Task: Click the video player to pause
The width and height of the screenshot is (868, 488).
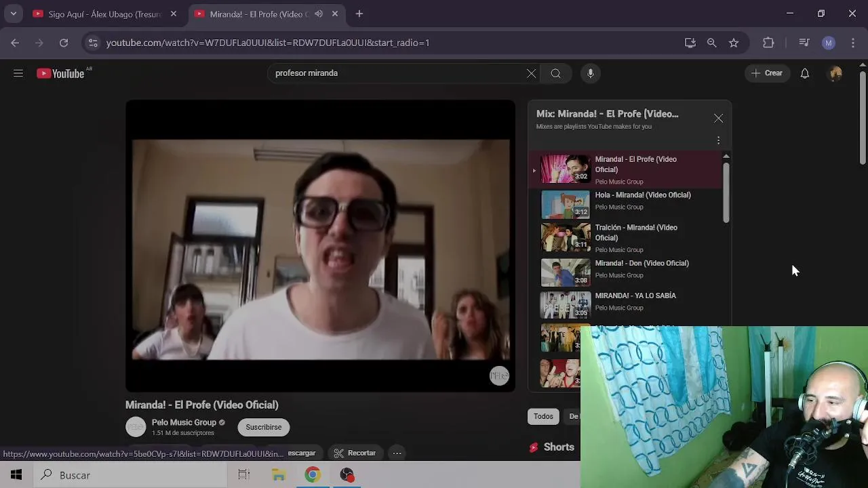Action: tap(320, 246)
